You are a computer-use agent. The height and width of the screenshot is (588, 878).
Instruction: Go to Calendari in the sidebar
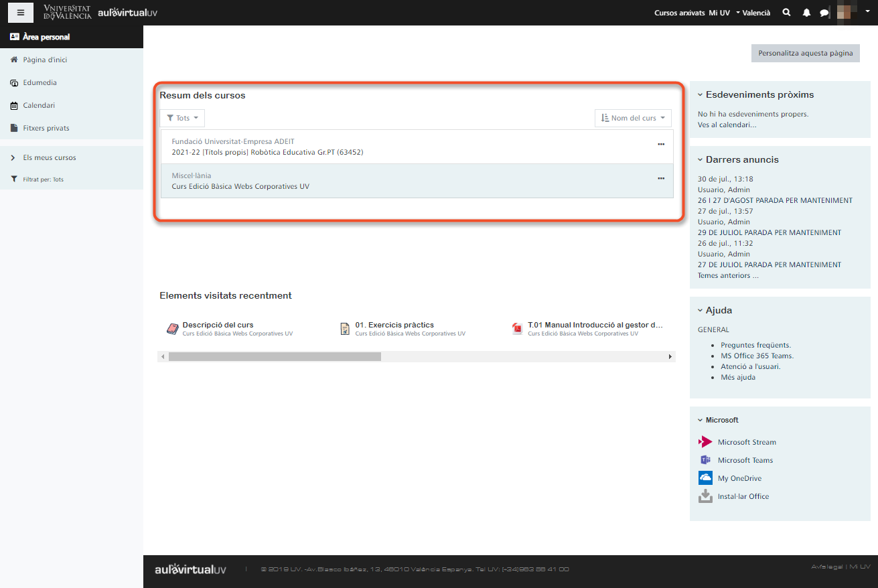39,105
